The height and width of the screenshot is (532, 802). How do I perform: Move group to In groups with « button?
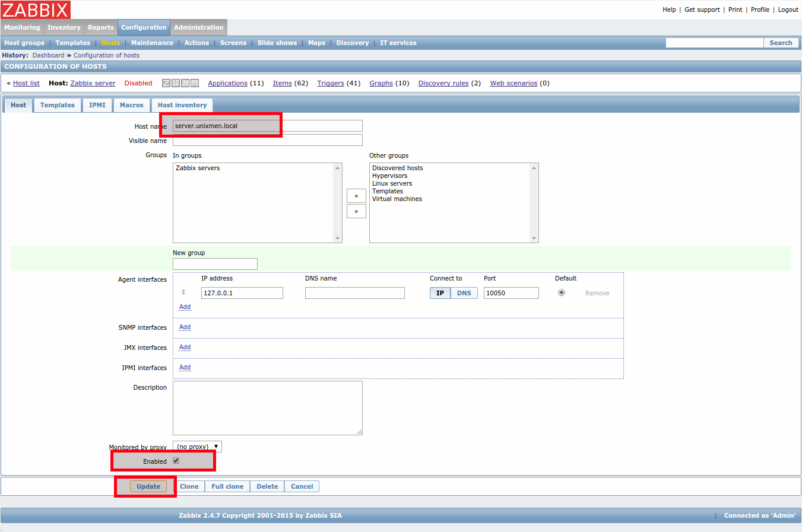point(356,196)
